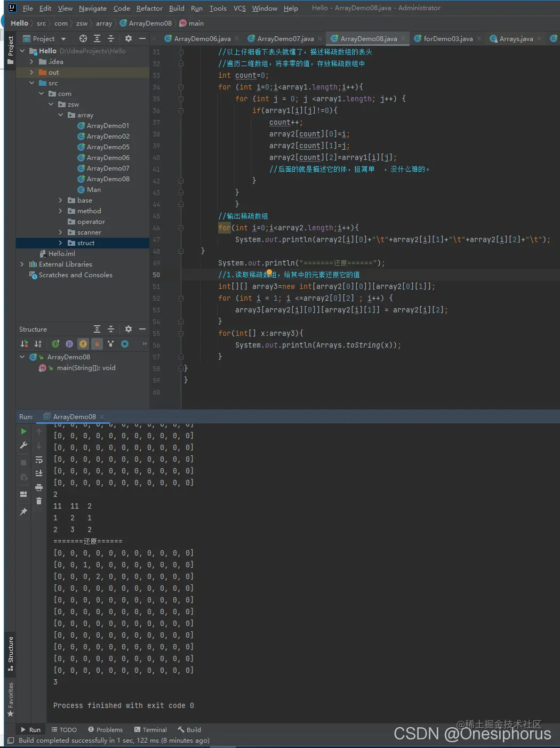Close the ArrayDemo07.java tab

click(320, 38)
